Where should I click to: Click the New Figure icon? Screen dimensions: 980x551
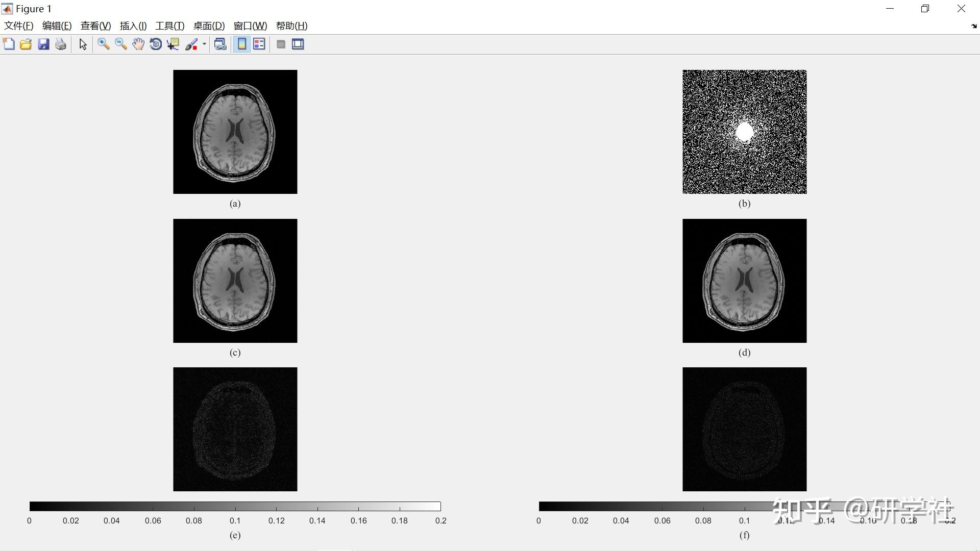coord(9,44)
